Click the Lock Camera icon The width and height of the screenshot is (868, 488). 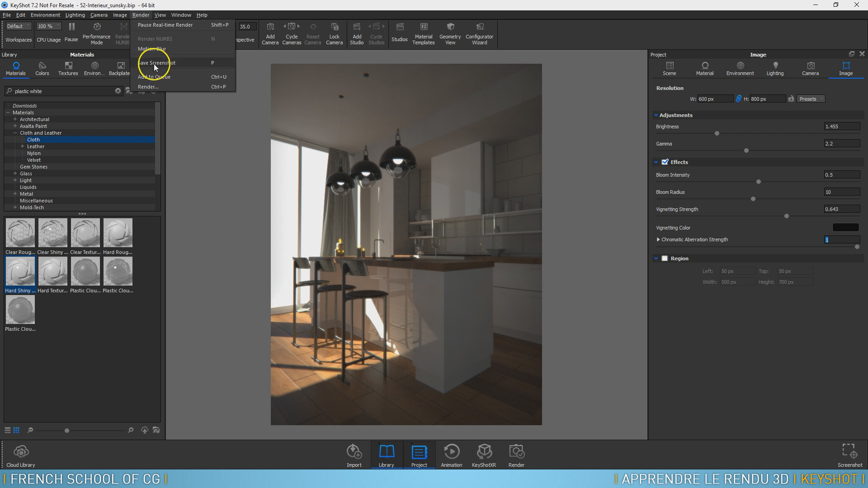tap(335, 33)
